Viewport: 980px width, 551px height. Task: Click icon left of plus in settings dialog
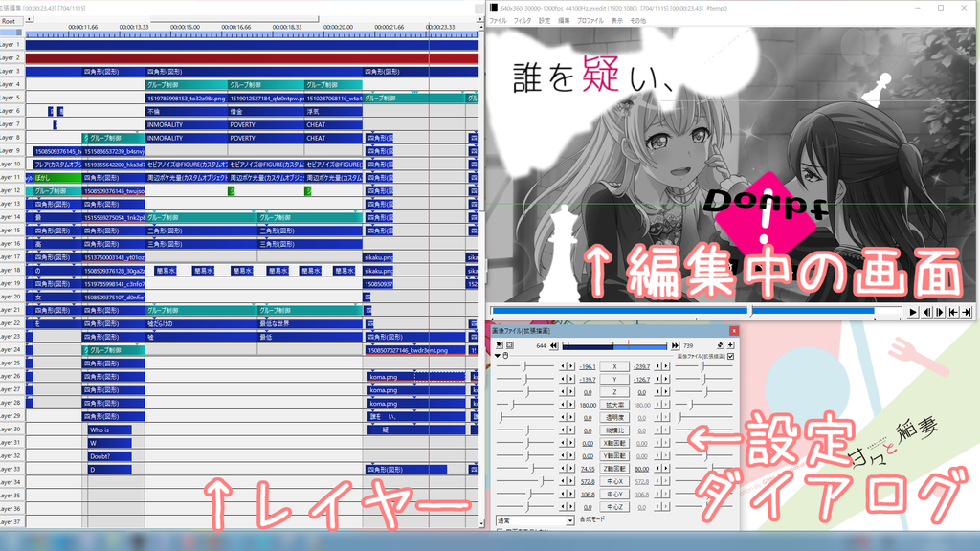[x=720, y=345]
